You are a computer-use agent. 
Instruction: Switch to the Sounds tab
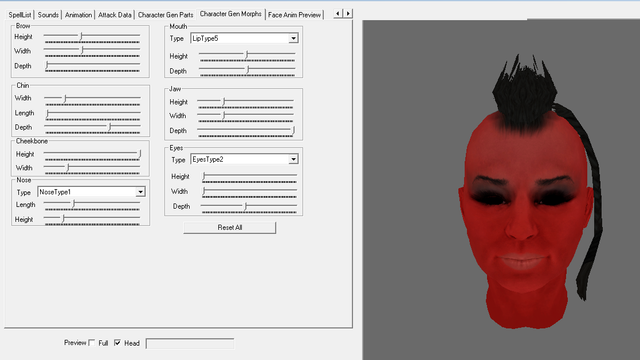[x=48, y=15]
